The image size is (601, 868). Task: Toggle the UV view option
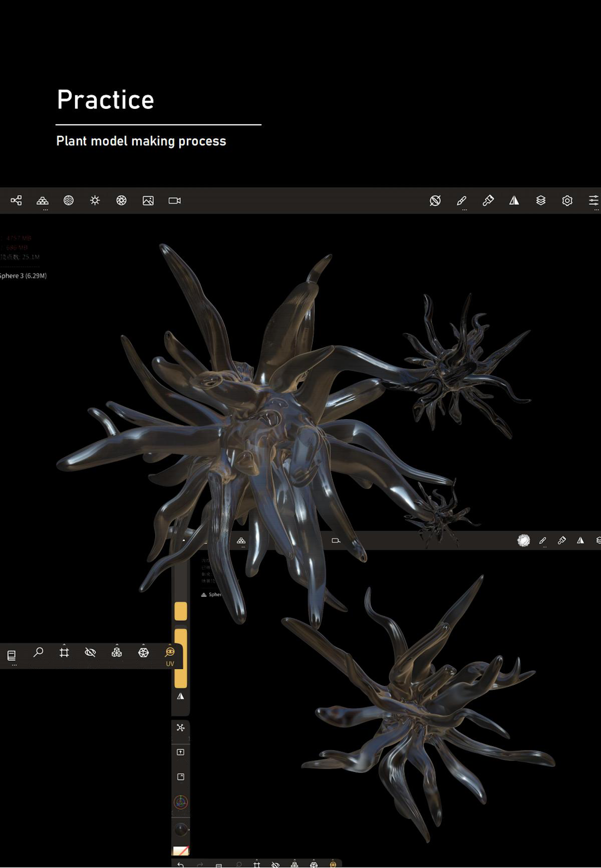pyautogui.click(x=170, y=655)
